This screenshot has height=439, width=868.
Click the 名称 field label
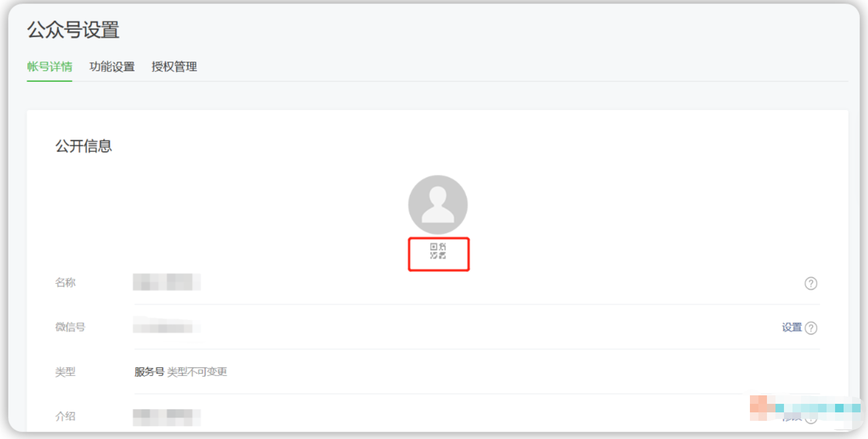pos(65,282)
